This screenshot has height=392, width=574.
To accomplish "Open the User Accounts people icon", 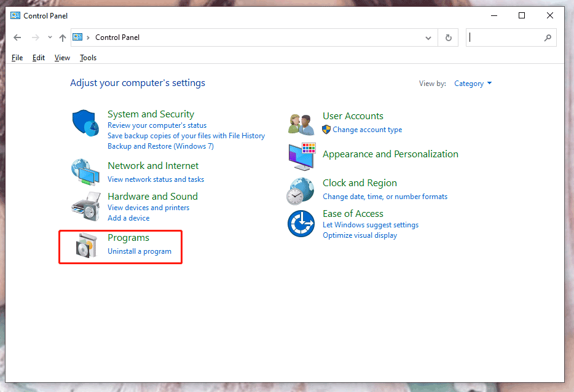I will [301, 124].
